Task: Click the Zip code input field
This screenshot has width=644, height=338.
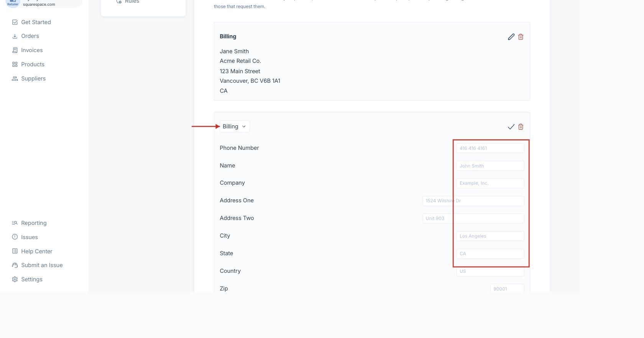Action: click(x=507, y=289)
